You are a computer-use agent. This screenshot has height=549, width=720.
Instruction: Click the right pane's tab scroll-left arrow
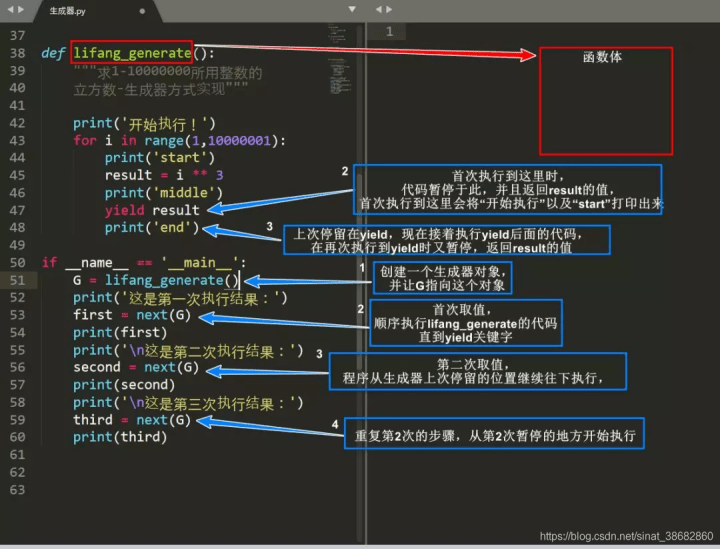pos(378,9)
